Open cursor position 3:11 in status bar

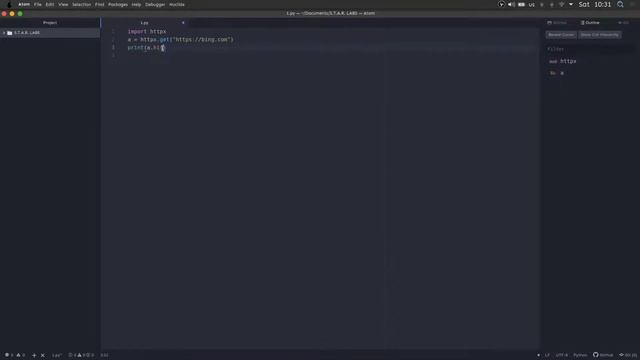point(104,355)
